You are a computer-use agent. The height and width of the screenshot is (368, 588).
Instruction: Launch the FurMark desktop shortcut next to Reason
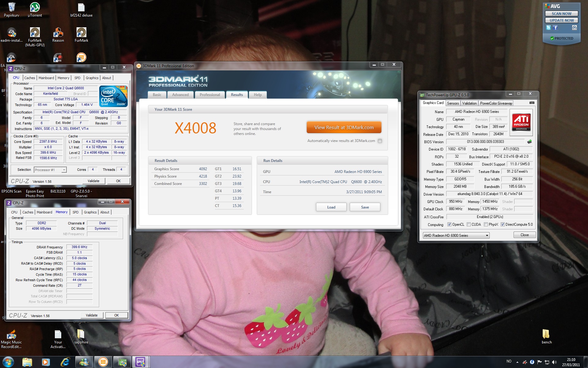tap(81, 35)
